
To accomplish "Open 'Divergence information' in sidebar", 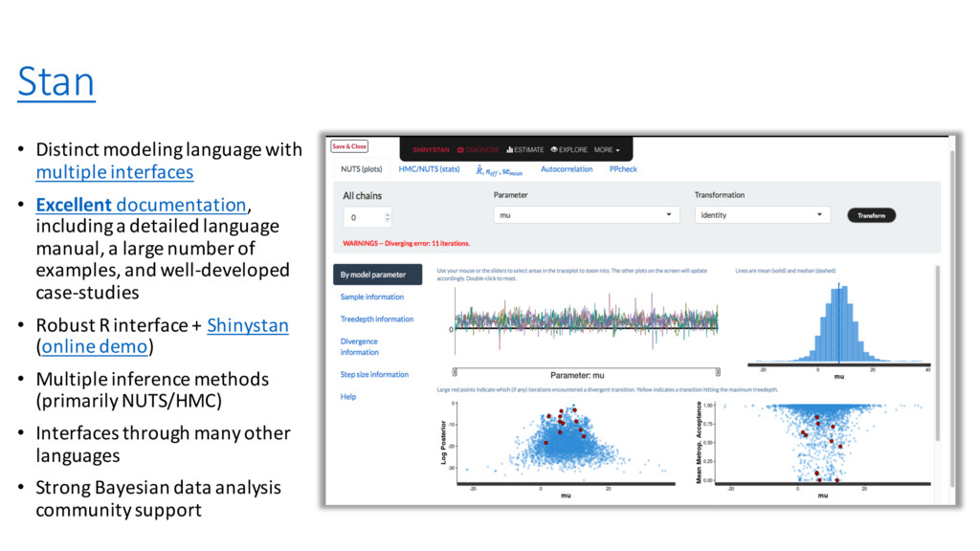I will [x=360, y=346].
